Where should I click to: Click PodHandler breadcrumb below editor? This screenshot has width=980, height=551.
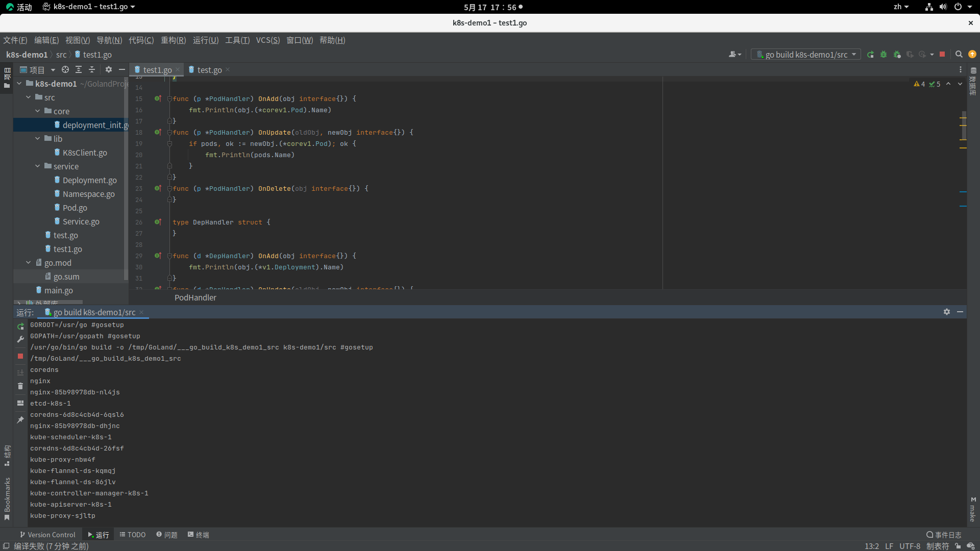coord(195,297)
